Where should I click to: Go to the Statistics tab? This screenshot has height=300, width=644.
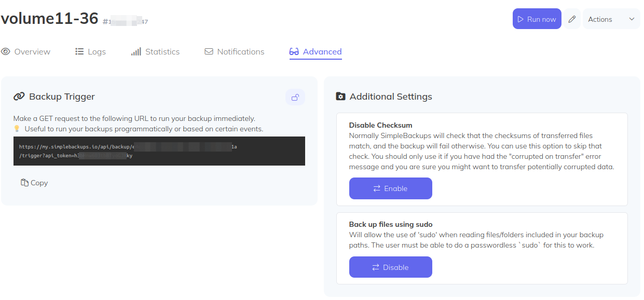(x=155, y=51)
